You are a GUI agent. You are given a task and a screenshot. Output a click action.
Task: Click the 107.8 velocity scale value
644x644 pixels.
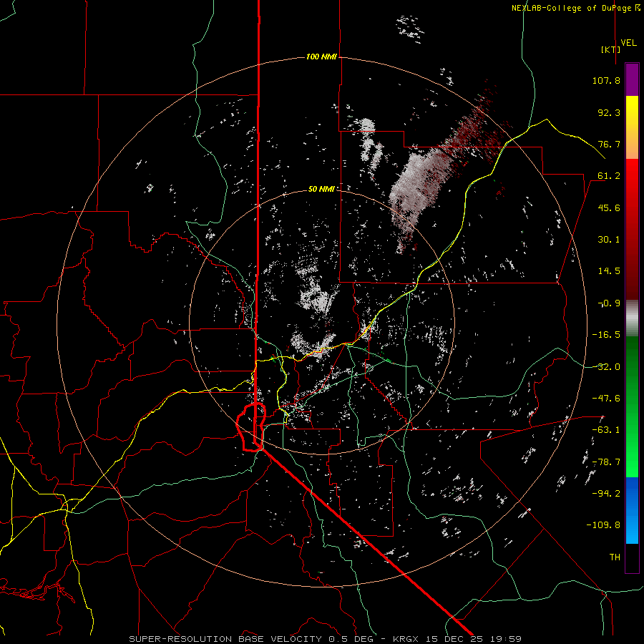(606, 80)
